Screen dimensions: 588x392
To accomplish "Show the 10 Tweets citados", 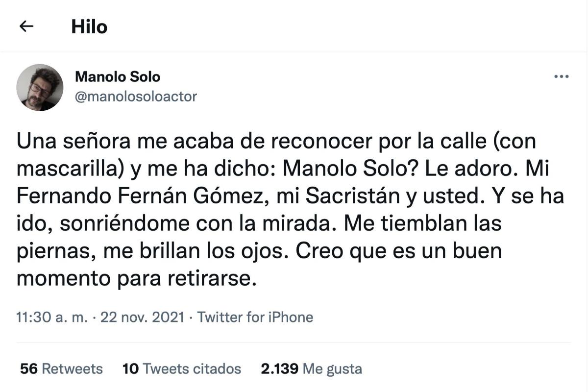I will click(182, 368).
